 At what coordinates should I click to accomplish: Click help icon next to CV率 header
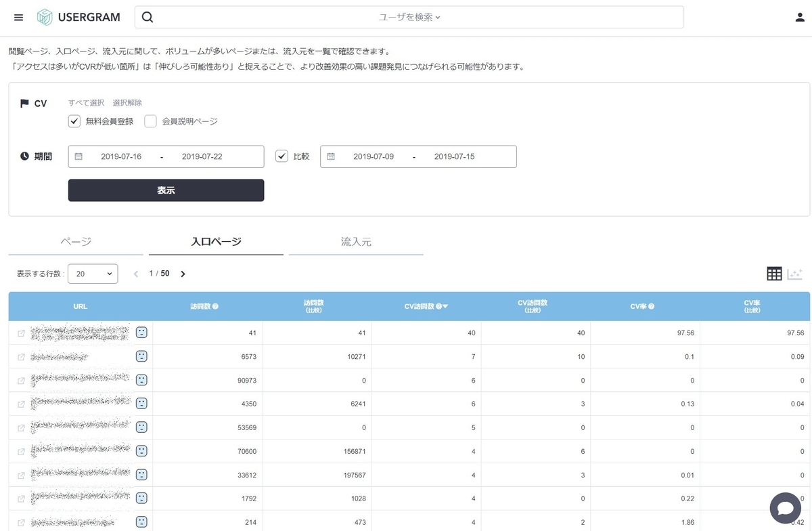pyautogui.click(x=651, y=306)
